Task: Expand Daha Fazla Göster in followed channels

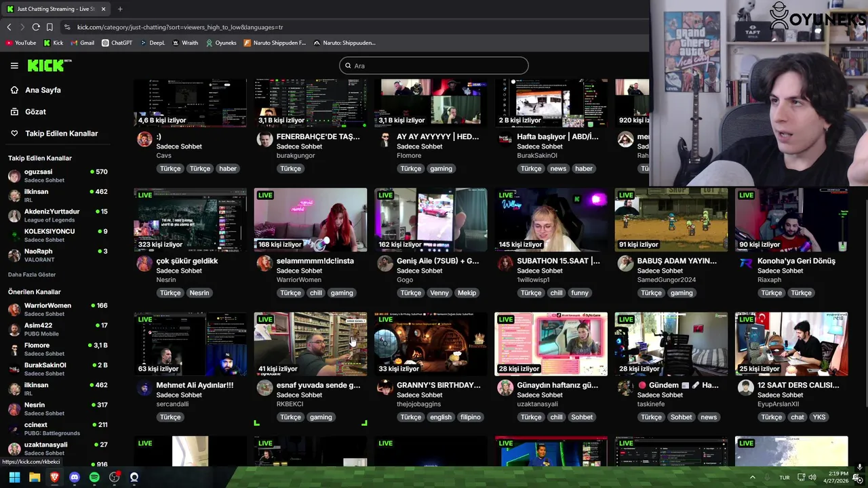Action: coord(32,274)
